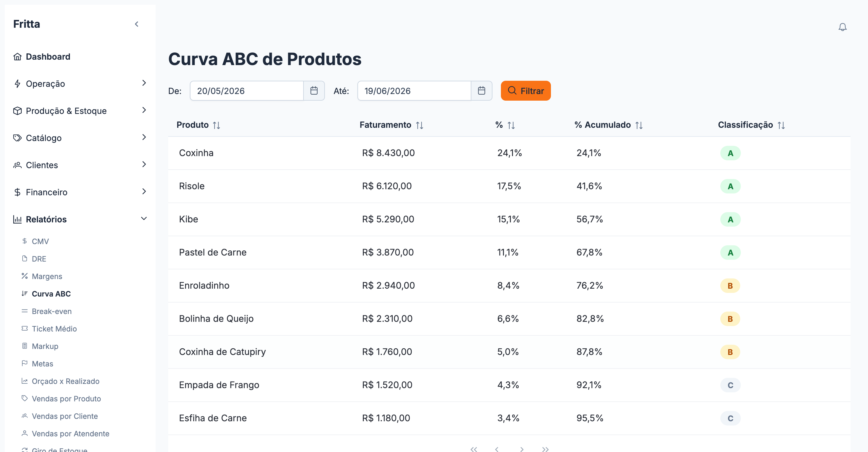The image size is (868, 452).
Task: Open the Metas report link
Action: pos(42,364)
